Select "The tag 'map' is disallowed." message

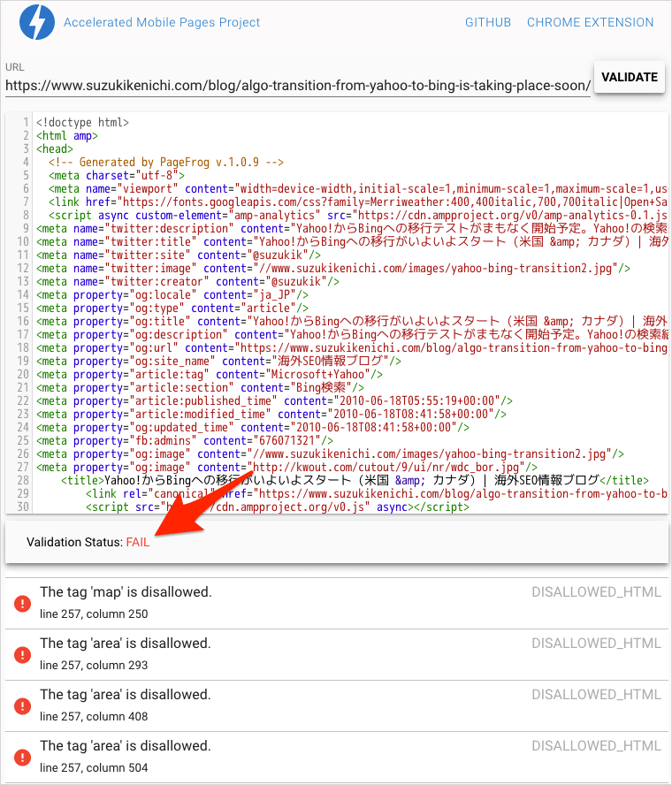coord(126,591)
